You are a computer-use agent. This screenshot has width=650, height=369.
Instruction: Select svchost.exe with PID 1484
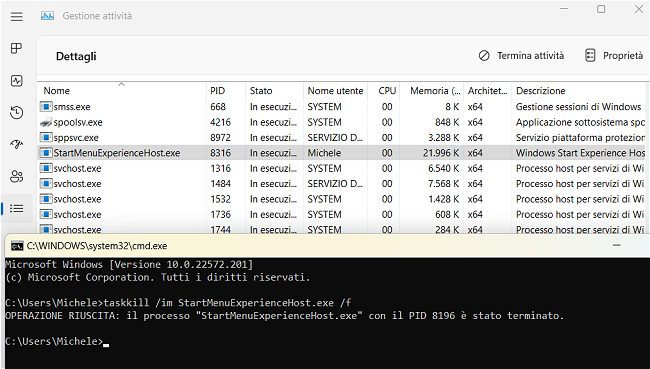point(342,184)
